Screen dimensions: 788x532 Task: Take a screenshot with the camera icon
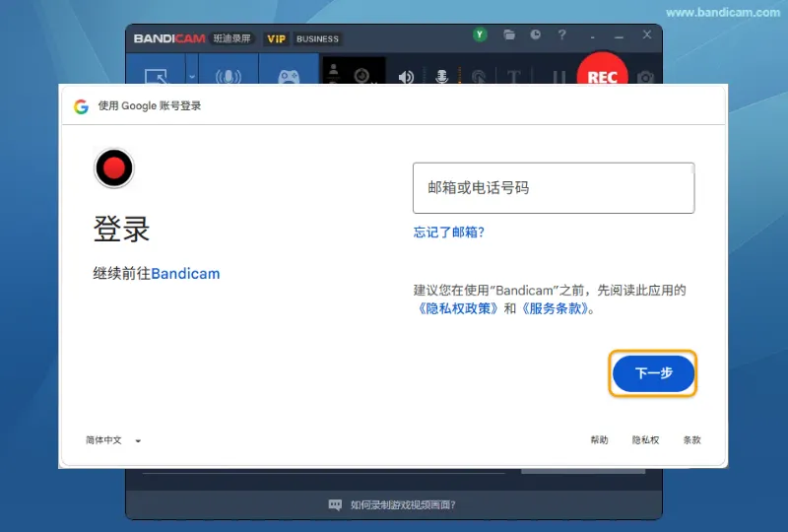[645, 77]
